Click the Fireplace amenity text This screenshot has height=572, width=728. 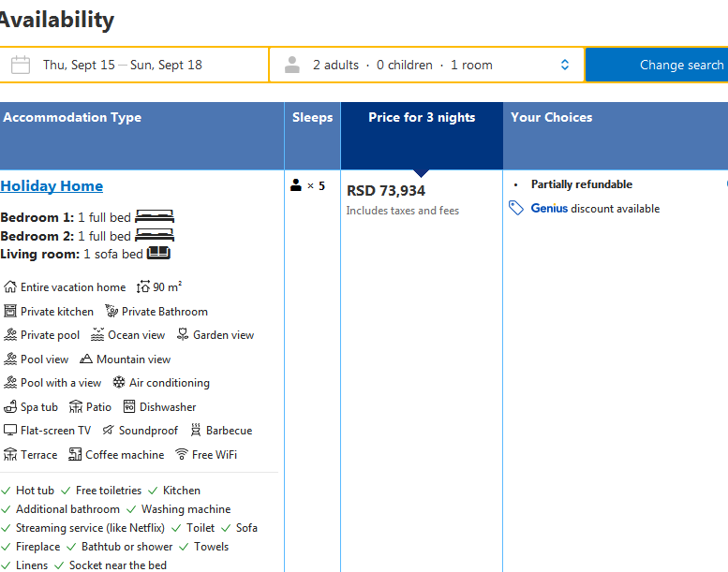[38, 547]
